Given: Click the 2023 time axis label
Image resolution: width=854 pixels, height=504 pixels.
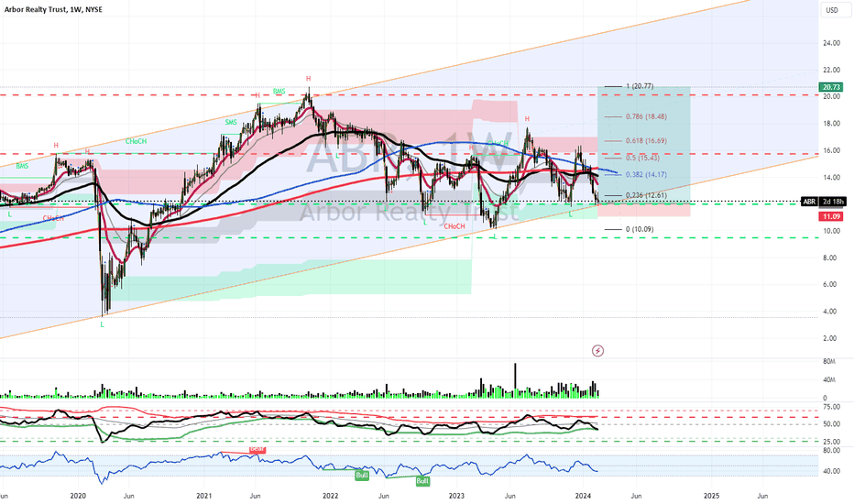Looking at the screenshot, I should point(456,497).
